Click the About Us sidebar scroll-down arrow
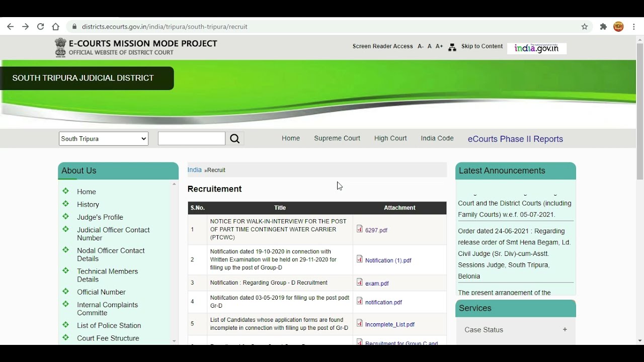644x362 pixels. [x=174, y=341]
